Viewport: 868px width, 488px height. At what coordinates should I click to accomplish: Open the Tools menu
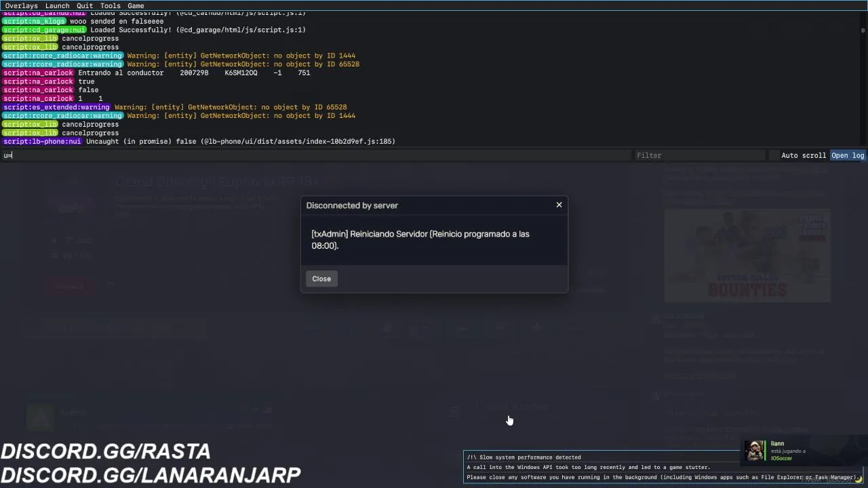[111, 5]
